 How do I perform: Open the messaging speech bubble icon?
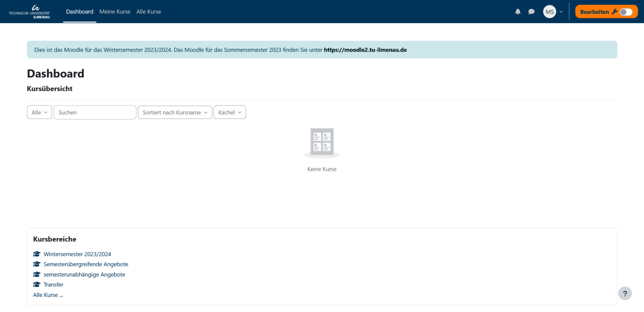(531, 12)
